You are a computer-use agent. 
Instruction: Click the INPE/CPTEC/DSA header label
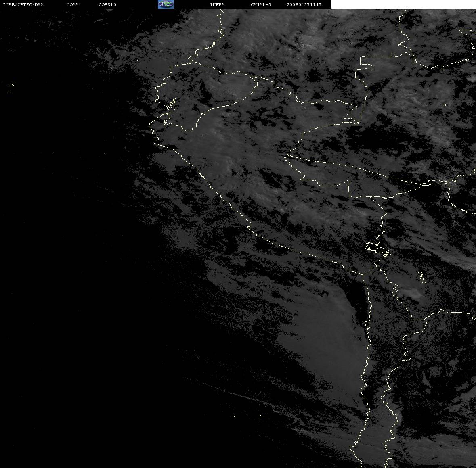tap(23, 4)
